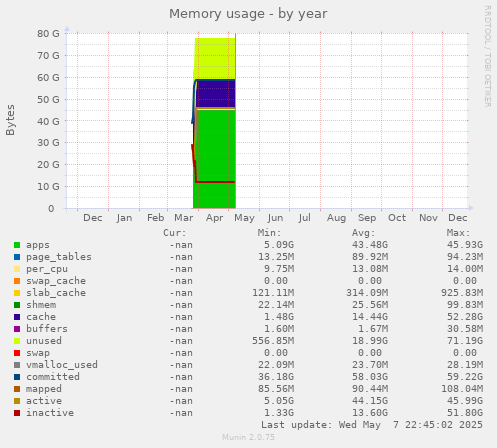Click the vmalloc_used gray legend swatch
The image size is (497, 448).
[17, 365]
